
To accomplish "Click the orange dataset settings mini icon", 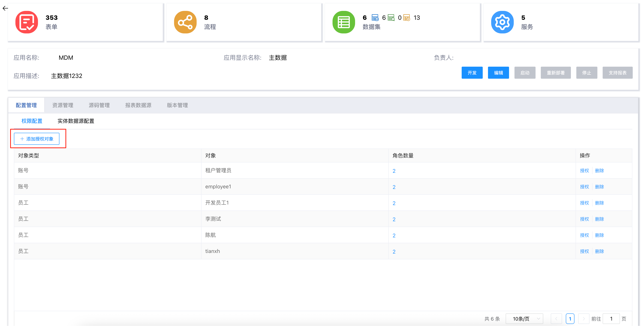I will (x=407, y=18).
